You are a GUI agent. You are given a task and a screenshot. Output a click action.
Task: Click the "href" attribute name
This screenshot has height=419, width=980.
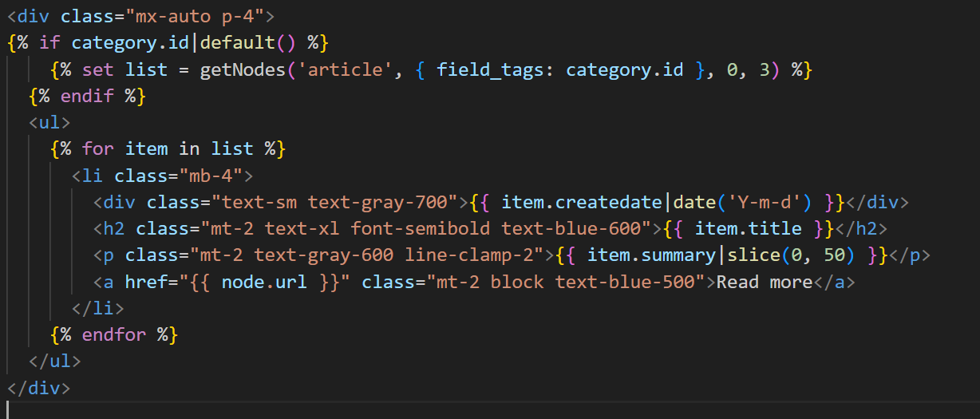pos(146,282)
